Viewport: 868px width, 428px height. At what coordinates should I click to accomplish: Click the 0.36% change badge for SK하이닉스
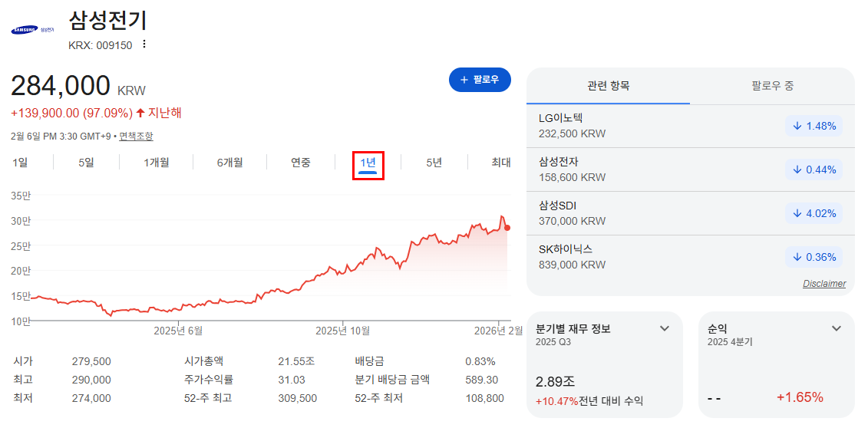coord(814,257)
